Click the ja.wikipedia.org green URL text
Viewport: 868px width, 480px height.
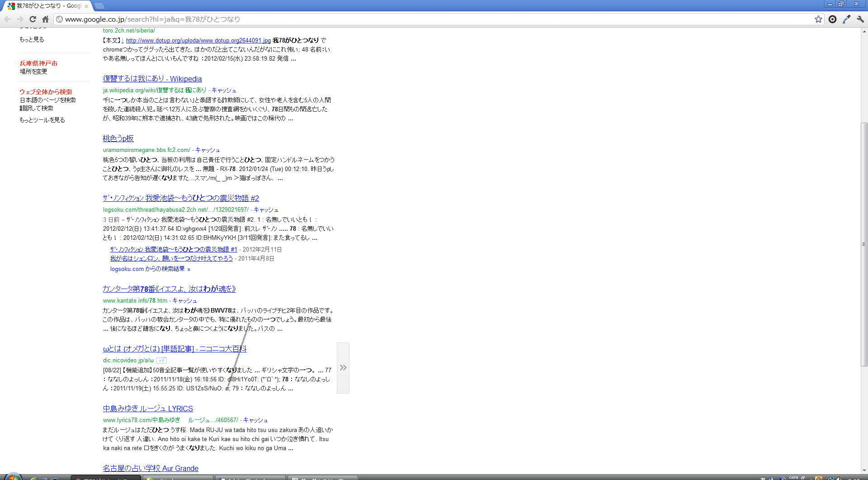(x=155, y=90)
